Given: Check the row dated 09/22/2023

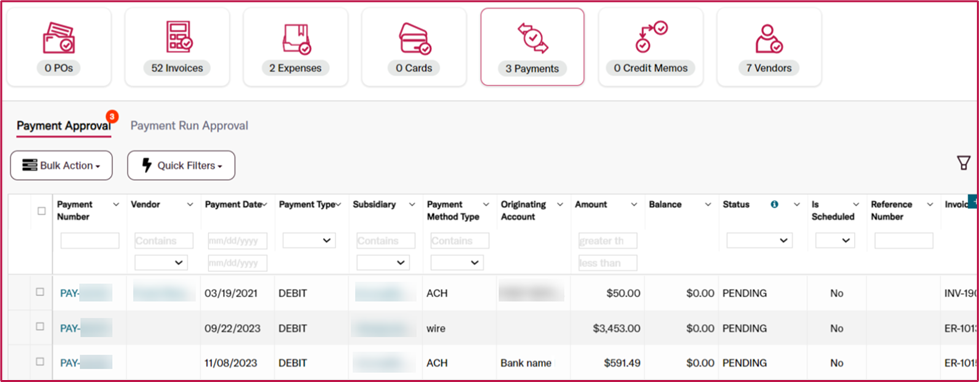Looking at the screenshot, I should tap(40, 326).
